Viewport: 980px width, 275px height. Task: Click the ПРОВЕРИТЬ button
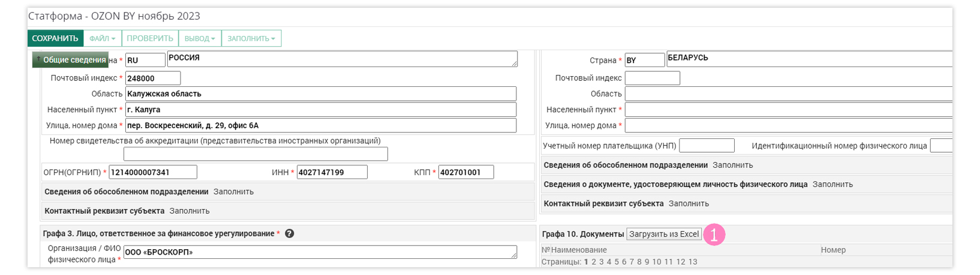pos(150,38)
